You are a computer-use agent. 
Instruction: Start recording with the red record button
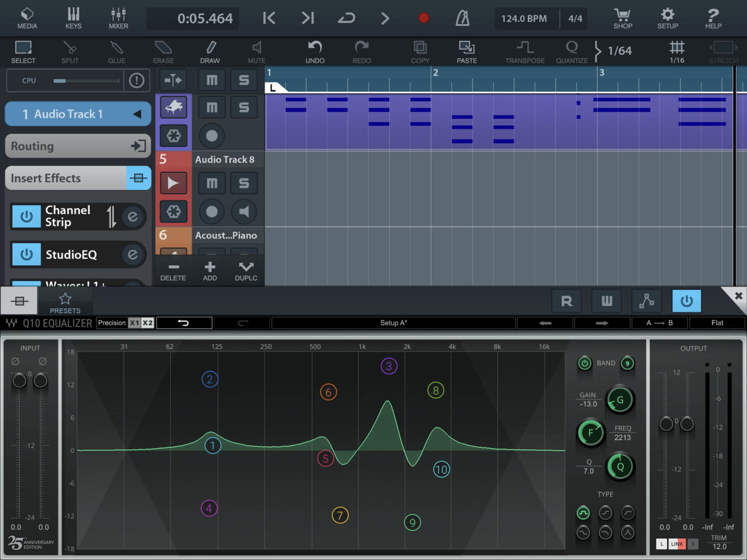(424, 18)
